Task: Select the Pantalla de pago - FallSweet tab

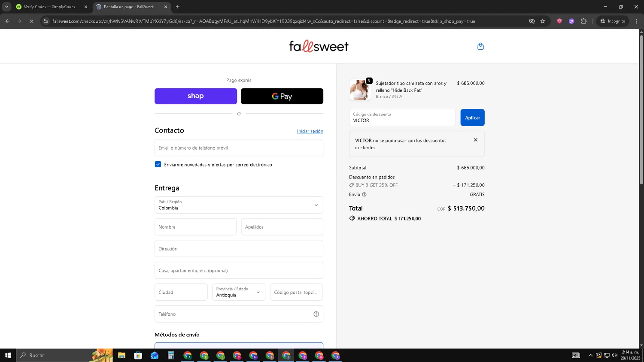Action: (x=128, y=7)
